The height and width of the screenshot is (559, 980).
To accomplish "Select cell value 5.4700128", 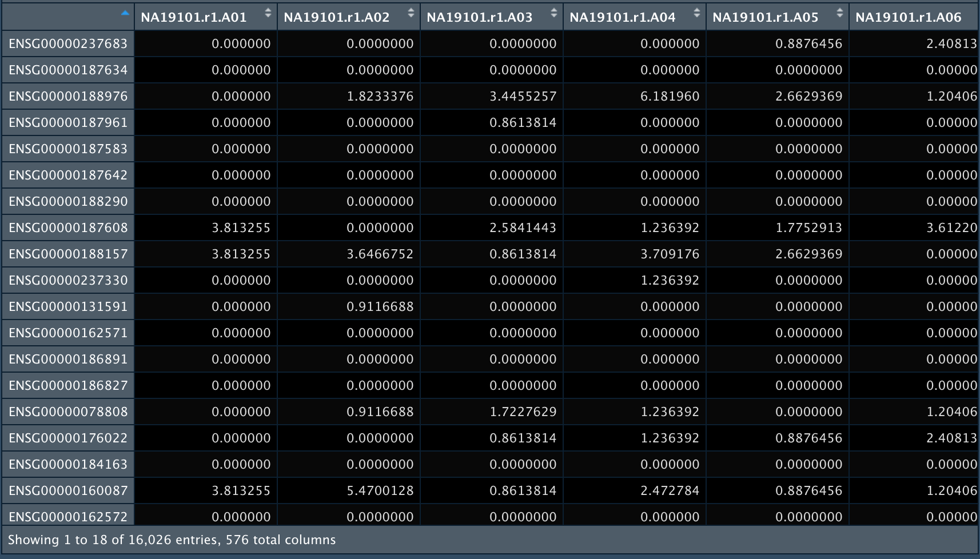I will (x=380, y=490).
